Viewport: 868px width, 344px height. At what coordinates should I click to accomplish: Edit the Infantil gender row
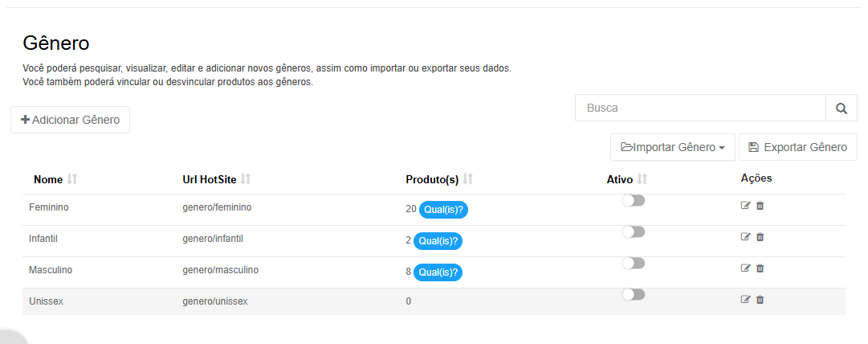(x=746, y=237)
